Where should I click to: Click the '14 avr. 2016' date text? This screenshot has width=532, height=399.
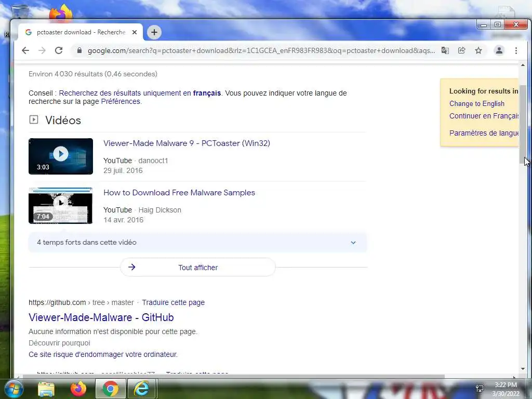click(124, 220)
